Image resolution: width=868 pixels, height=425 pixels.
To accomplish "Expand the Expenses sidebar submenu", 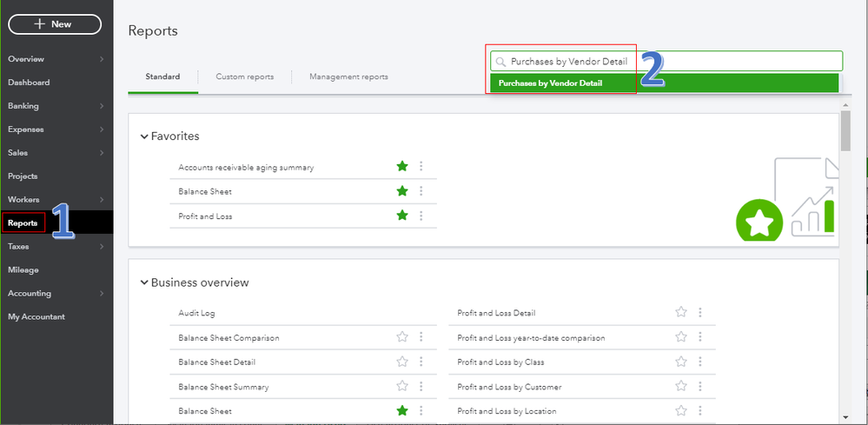I will (x=102, y=129).
